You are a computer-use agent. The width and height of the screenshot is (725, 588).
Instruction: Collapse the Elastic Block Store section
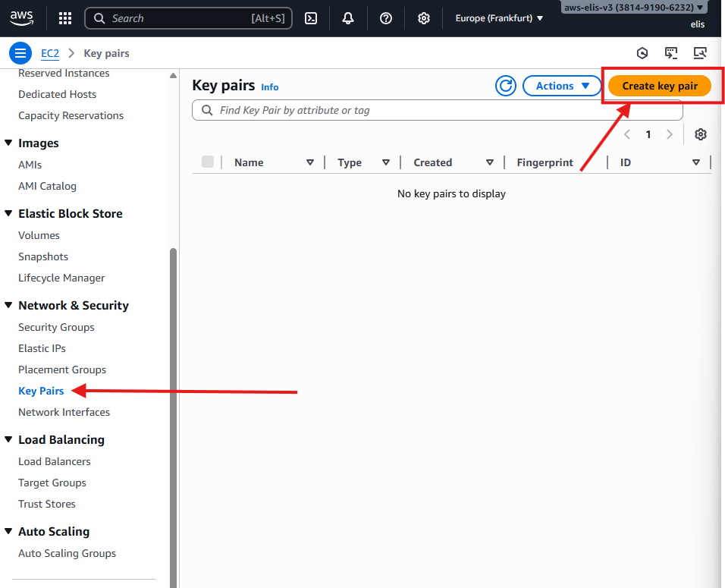[x=9, y=213]
